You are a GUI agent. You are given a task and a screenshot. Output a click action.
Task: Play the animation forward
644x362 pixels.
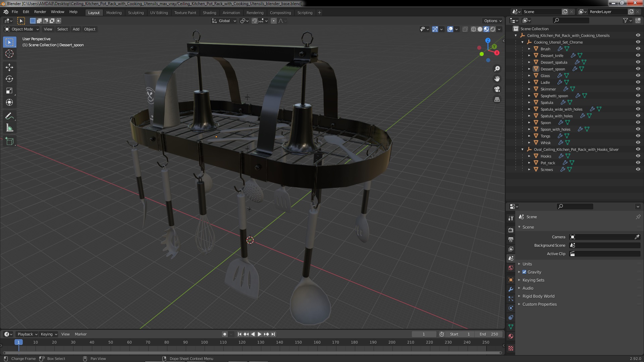259,334
